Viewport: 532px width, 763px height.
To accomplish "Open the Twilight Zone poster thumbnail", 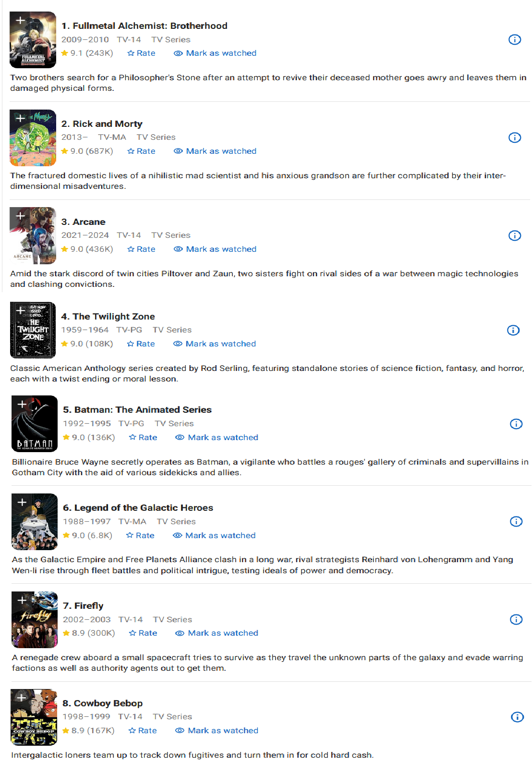I will coord(33,330).
